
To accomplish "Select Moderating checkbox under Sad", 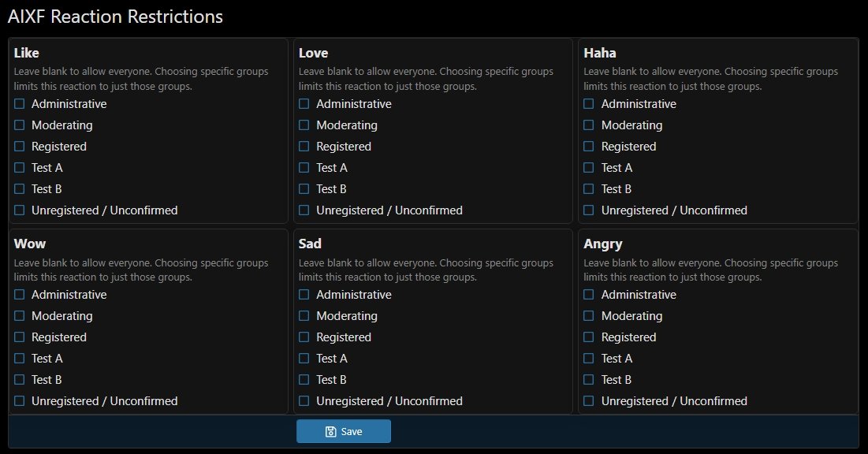I will 304,316.
